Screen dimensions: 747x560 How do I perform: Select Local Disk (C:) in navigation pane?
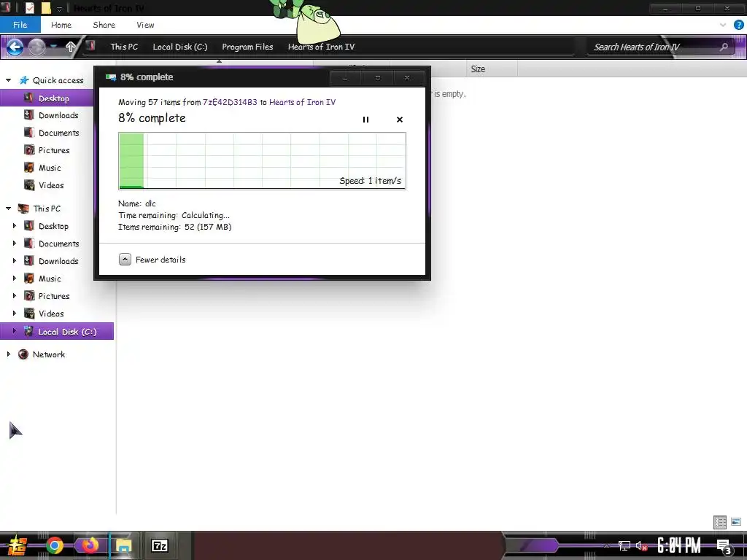(x=57, y=332)
